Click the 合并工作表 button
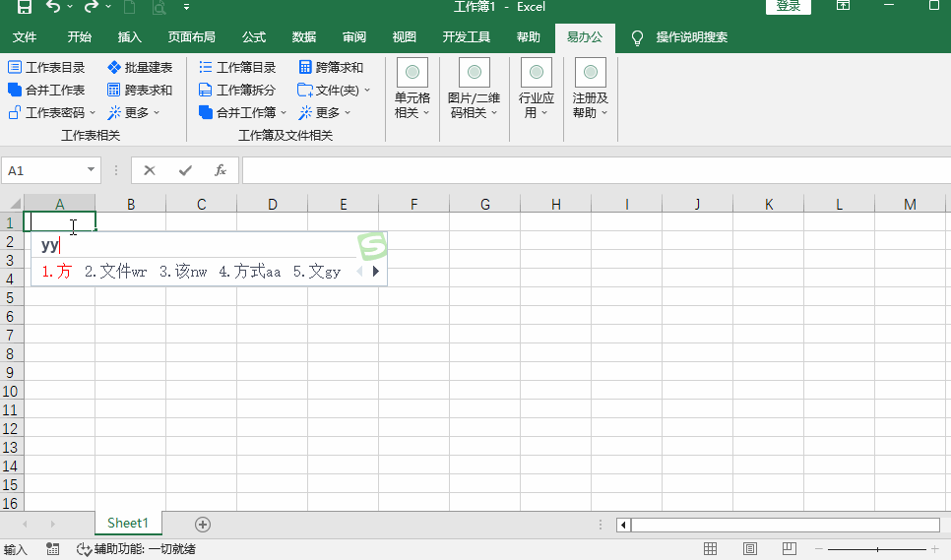 (46, 90)
